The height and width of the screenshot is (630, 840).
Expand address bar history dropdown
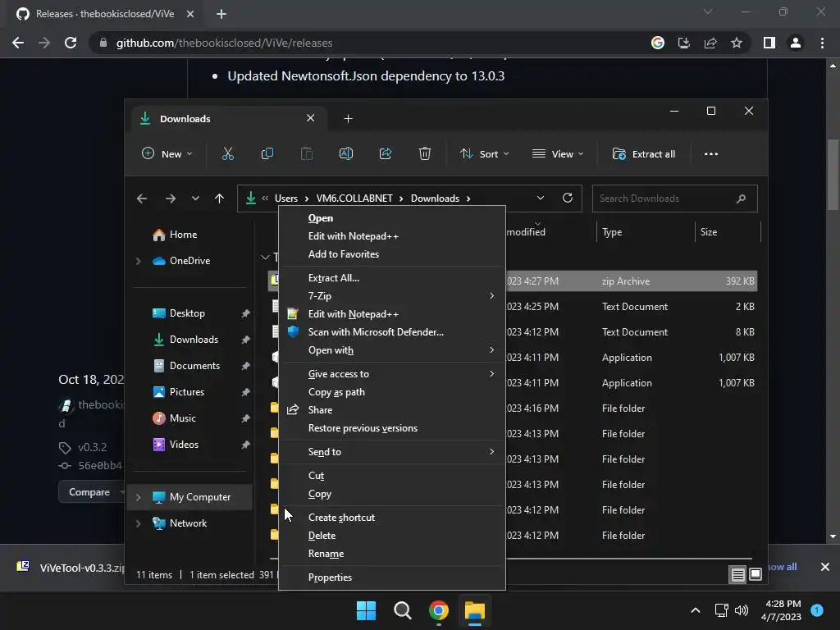(x=541, y=199)
